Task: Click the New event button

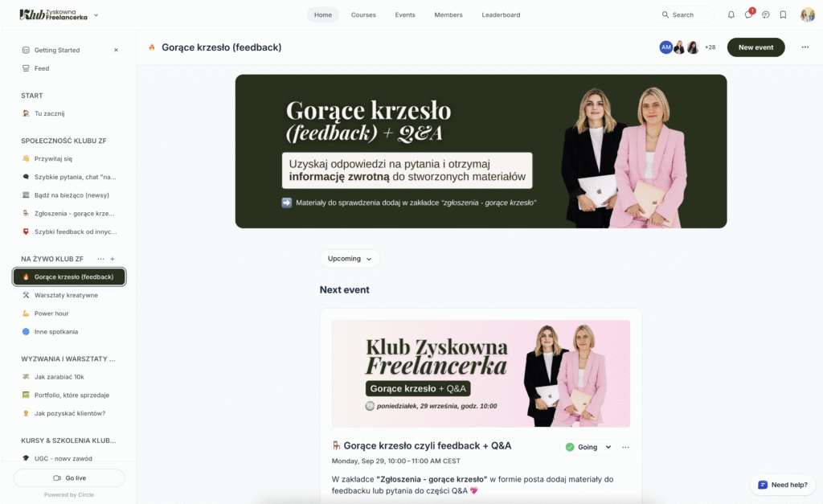Action: coord(755,47)
